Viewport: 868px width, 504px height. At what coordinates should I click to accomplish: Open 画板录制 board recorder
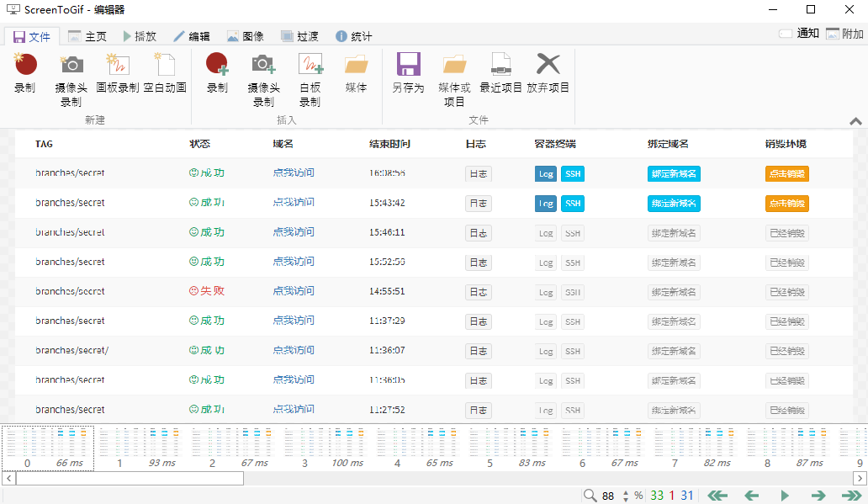118,66
